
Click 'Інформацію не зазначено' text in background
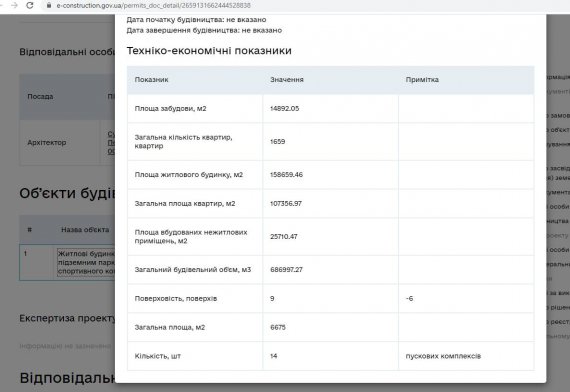point(65,346)
